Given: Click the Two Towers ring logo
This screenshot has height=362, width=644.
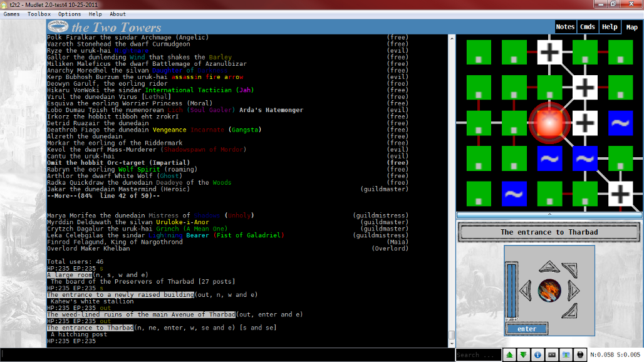Looking at the screenshot, I should [58, 27].
